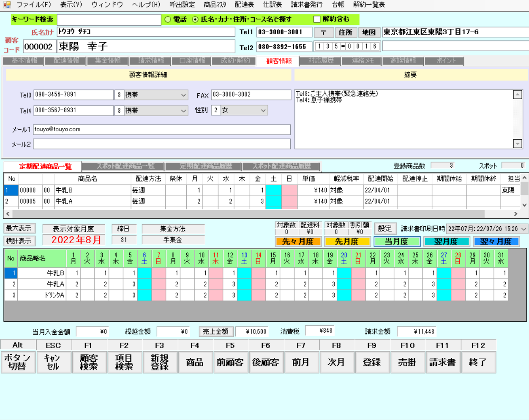Click the メール2 input field
The image size is (529, 420).
tap(161, 144)
